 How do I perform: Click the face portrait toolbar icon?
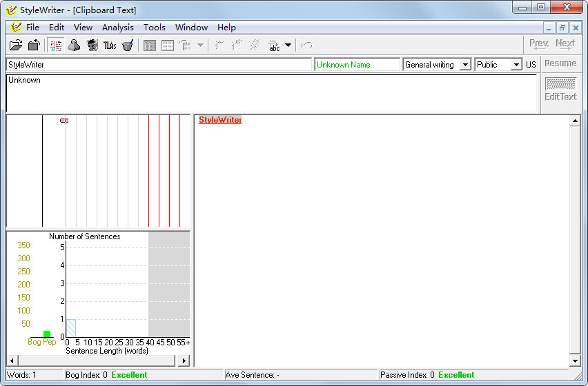coord(92,45)
